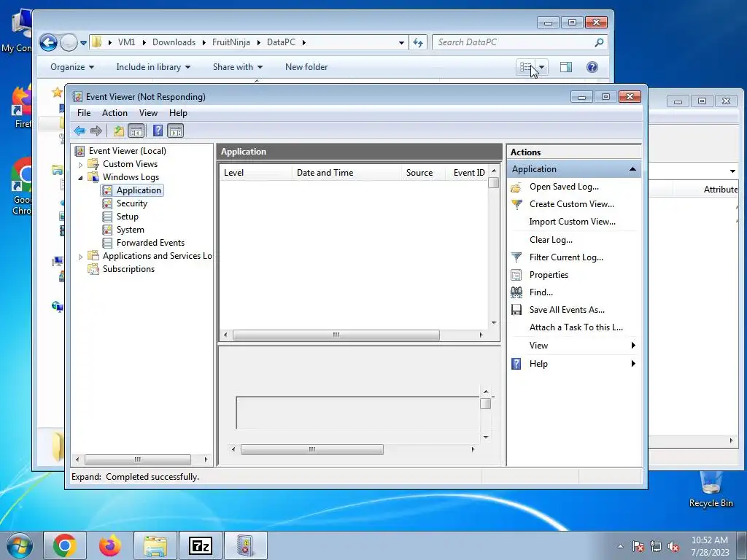
Task: Click Create Custom View action
Action: click(572, 204)
